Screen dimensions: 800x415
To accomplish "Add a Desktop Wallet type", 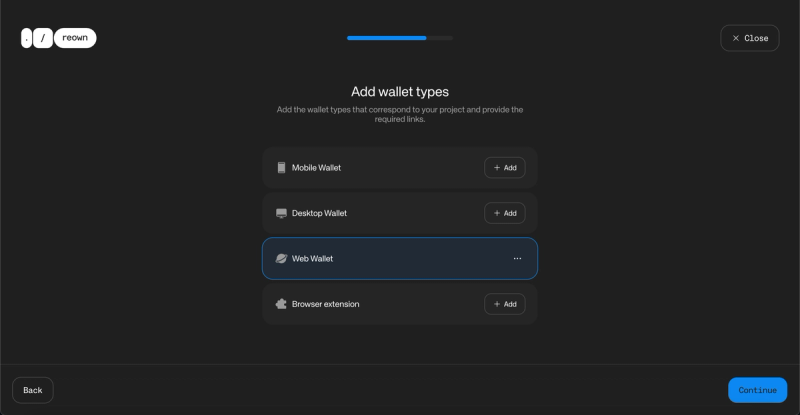I will pos(505,213).
